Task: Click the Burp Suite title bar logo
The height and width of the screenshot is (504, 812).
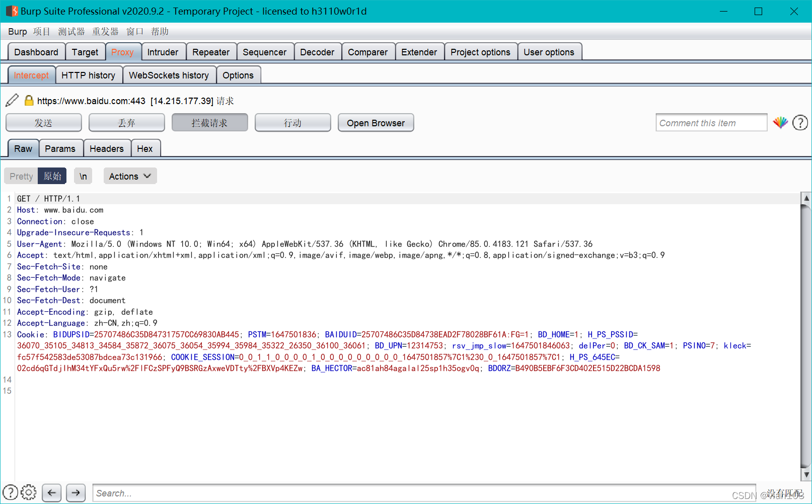Action: (11, 11)
